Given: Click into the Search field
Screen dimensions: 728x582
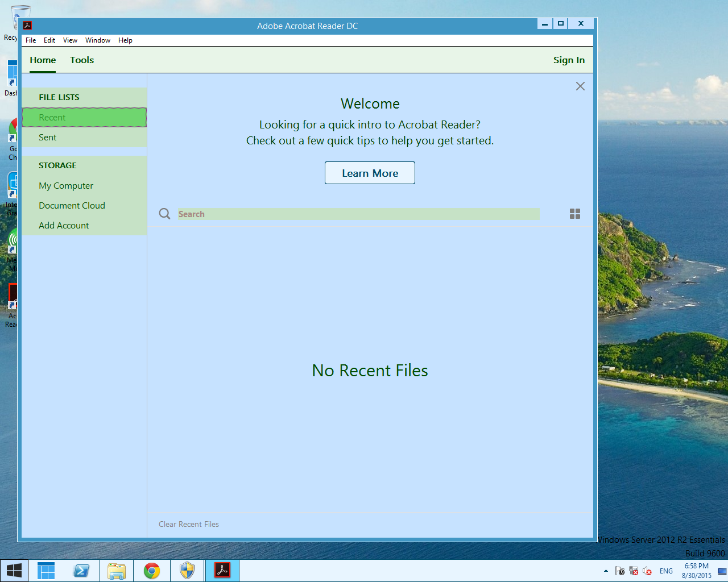Looking at the screenshot, I should [358, 214].
